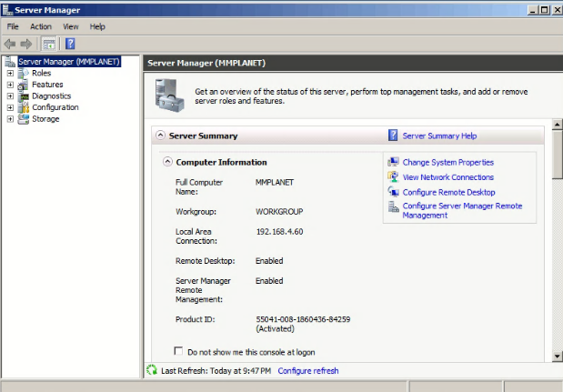Click the Show/Hide Console Tree toolbar icon
The image size is (563, 392).
[x=49, y=44]
